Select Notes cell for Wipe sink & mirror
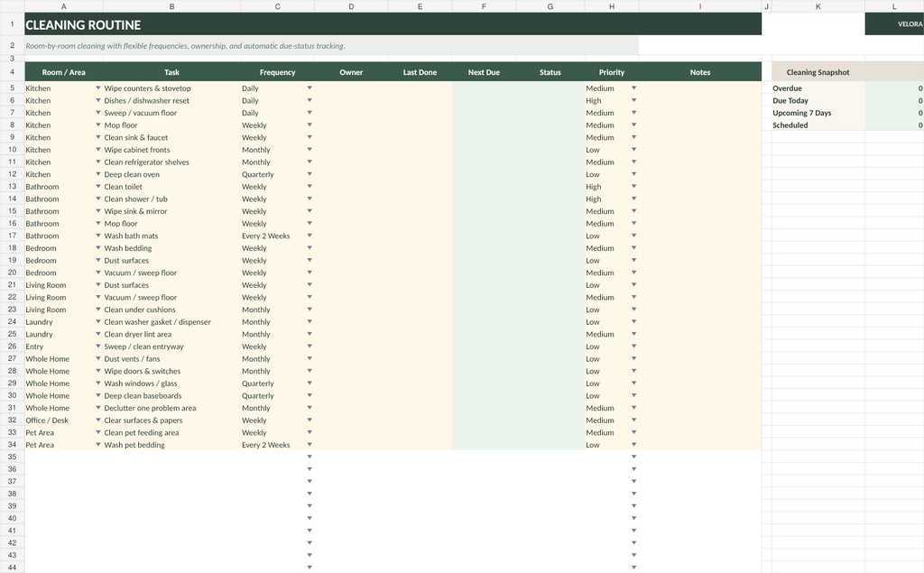Screen dimensions: 924x573 [700, 211]
